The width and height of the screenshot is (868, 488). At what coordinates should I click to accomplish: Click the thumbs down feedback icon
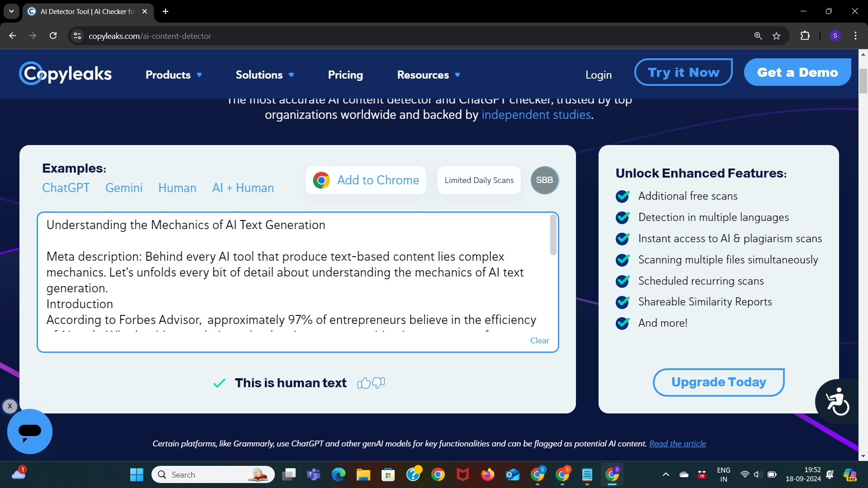pos(378,383)
